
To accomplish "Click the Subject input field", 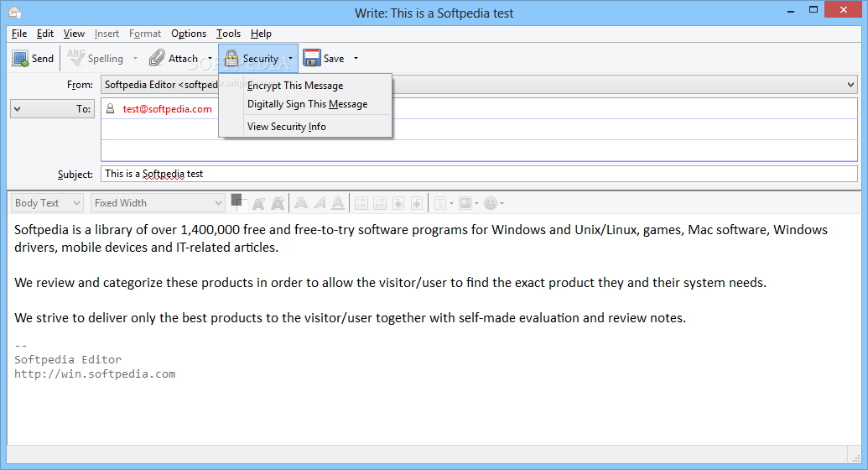I will (479, 174).
